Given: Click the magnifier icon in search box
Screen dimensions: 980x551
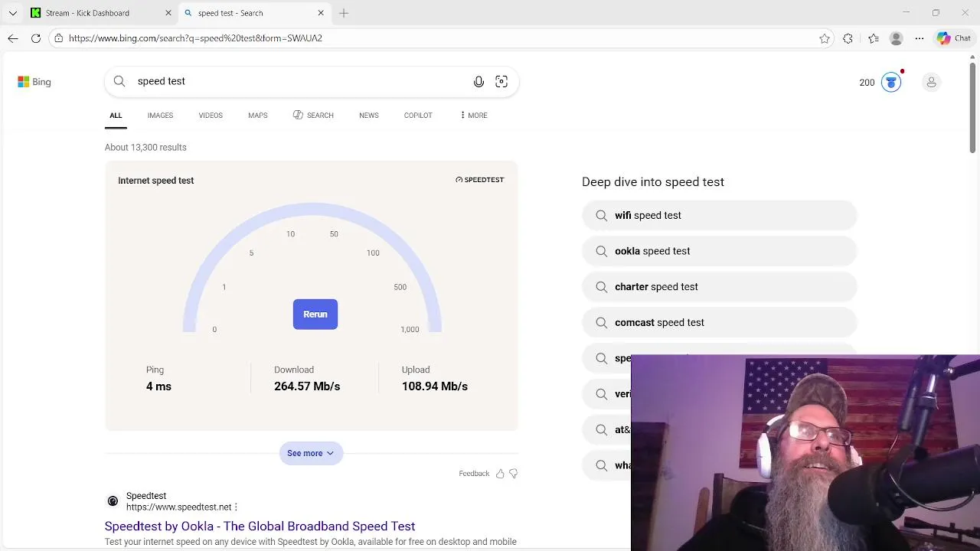Looking at the screenshot, I should (x=119, y=81).
